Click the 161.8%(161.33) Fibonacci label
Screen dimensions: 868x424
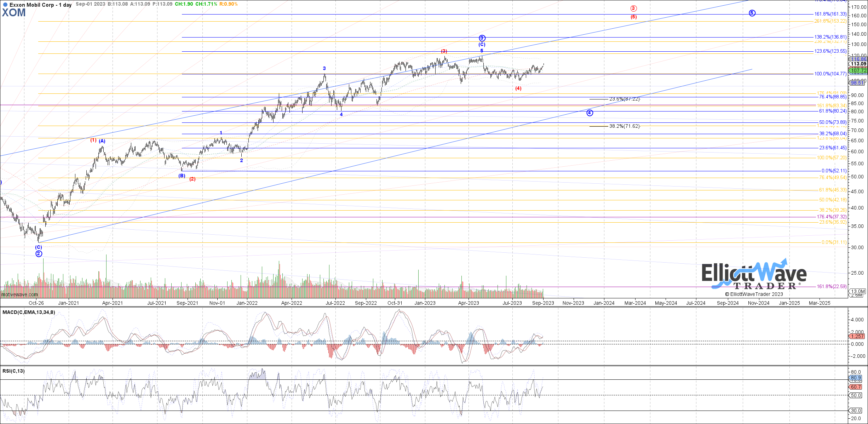830,14
